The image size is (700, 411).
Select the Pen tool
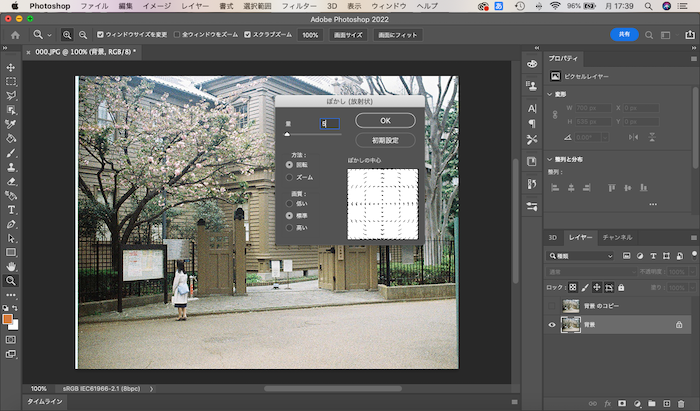pyautogui.click(x=11, y=224)
